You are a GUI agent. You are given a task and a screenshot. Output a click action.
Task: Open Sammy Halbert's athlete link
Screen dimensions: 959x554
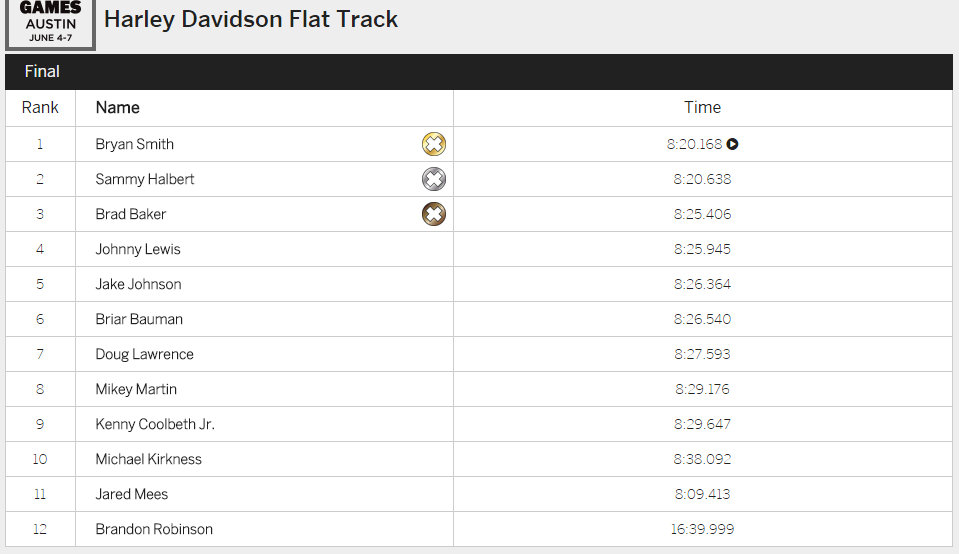point(145,179)
